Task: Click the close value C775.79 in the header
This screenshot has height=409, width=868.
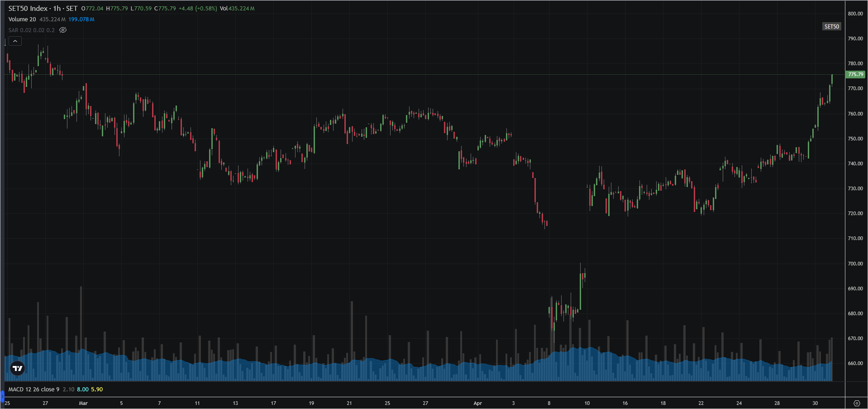Action: [165, 9]
